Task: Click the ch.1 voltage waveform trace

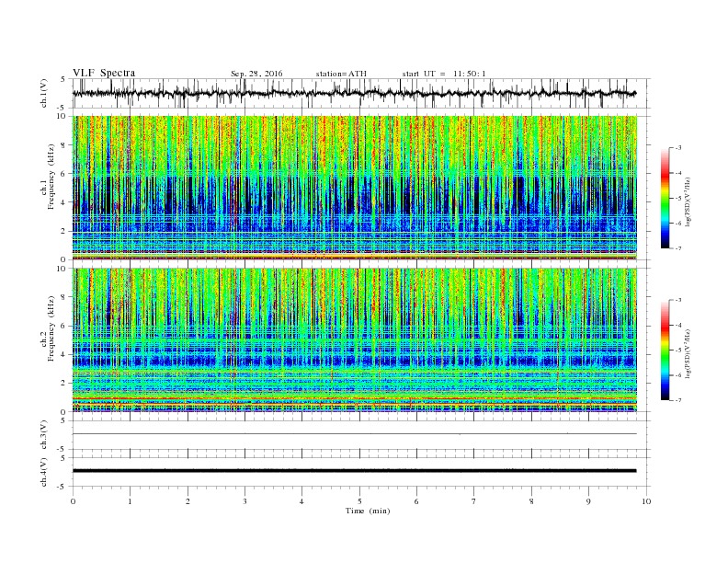Action: 354,93
